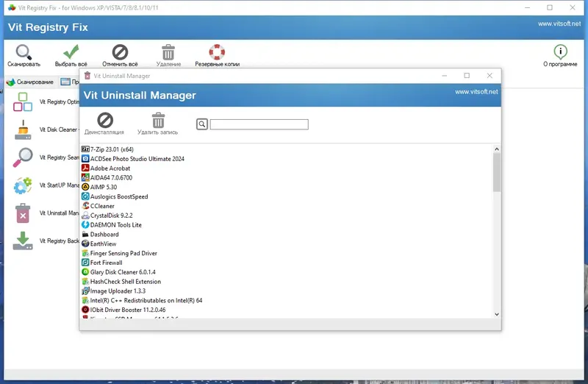Click the EarthView globe icon in list

tap(85, 243)
